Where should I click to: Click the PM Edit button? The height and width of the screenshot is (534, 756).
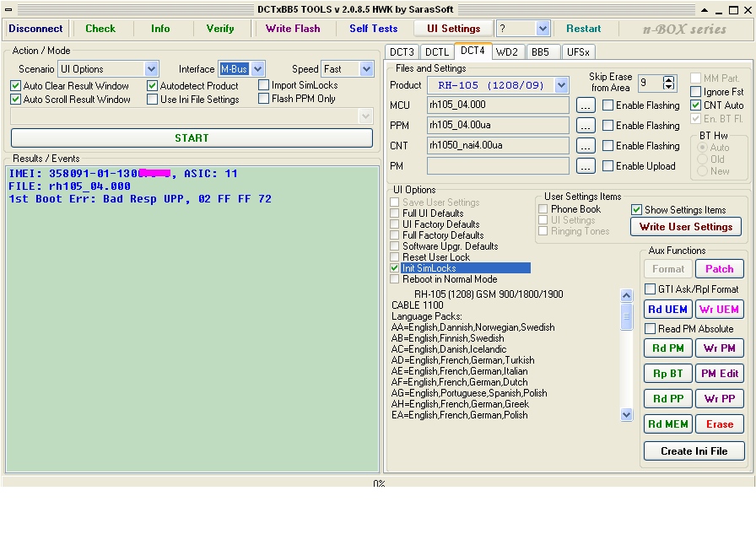(x=720, y=374)
